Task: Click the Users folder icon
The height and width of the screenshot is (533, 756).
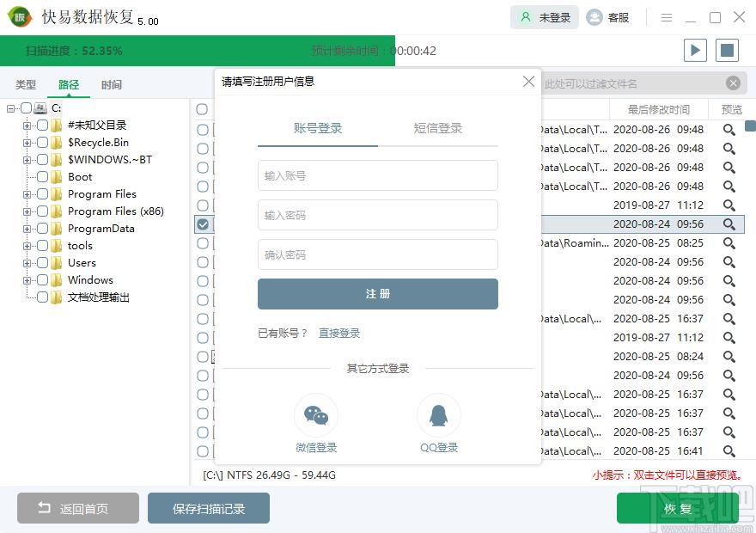Action: tap(57, 263)
